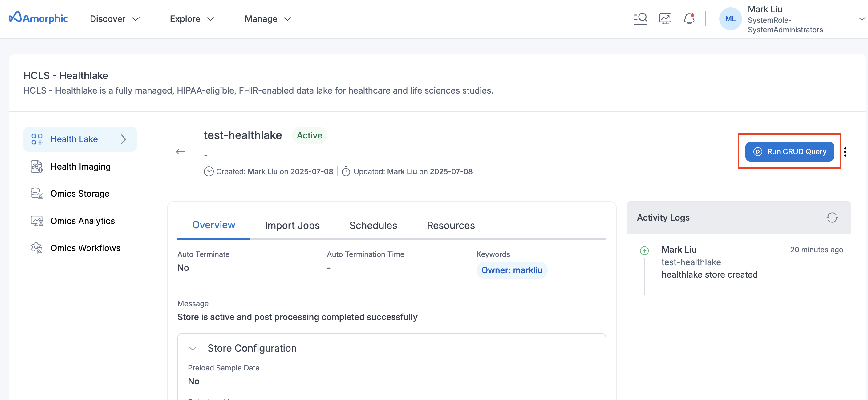Switch to the Import Jobs tab
The height and width of the screenshot is (400, 868).
(x=292, y=225)
